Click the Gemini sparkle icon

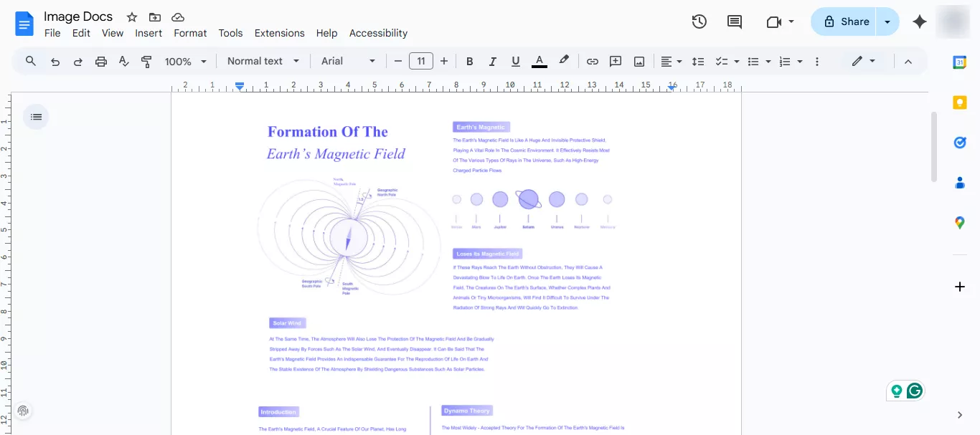(920, 21)
